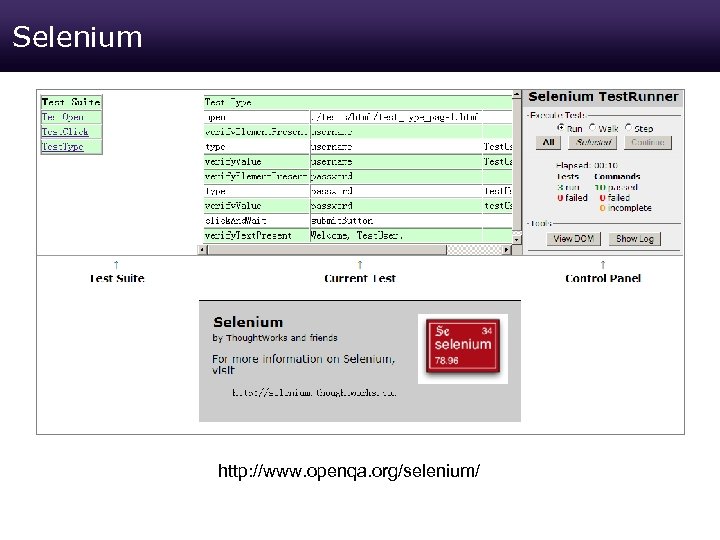Click the '10 passed' commands count
This screenshot has width=720, height=540.
coord(616,187)
